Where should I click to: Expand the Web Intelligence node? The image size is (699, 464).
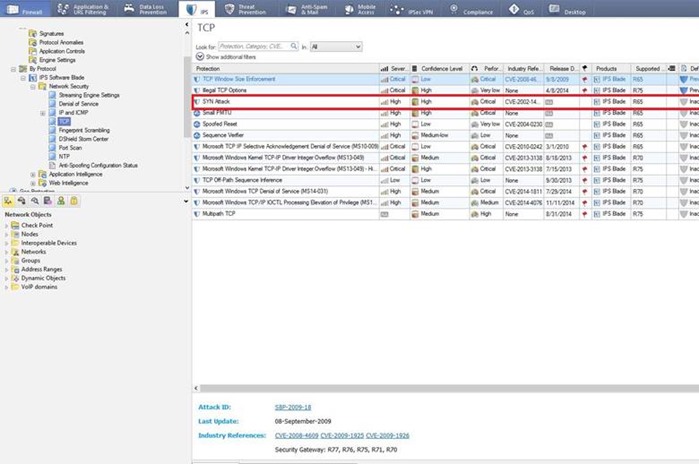click(33, 183)
